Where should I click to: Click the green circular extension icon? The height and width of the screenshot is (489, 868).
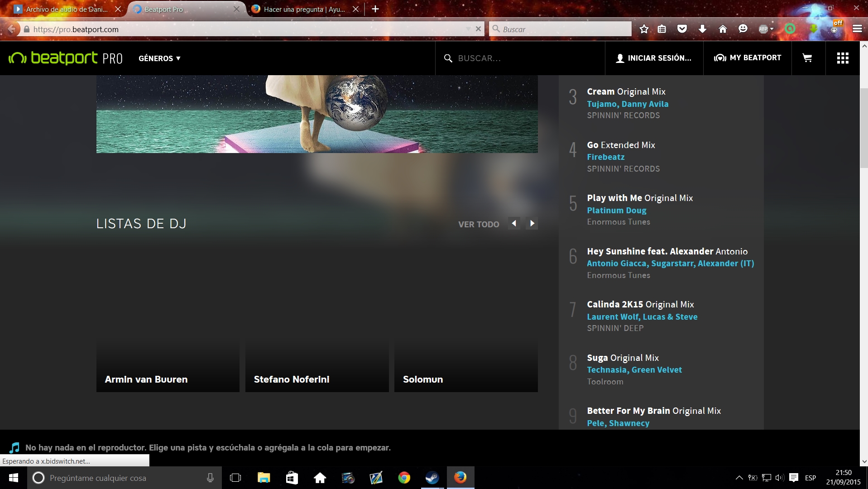point(790,29)
